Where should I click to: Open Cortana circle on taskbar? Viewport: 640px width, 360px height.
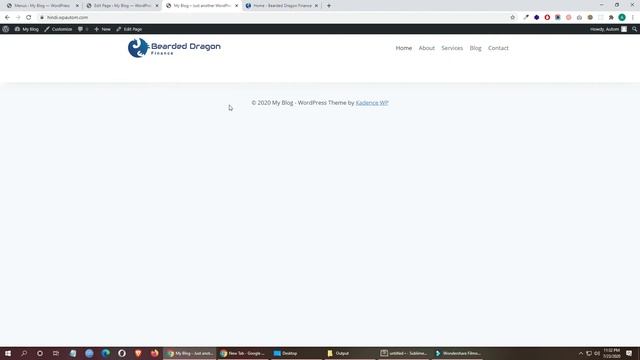click(x=40, y=353)
